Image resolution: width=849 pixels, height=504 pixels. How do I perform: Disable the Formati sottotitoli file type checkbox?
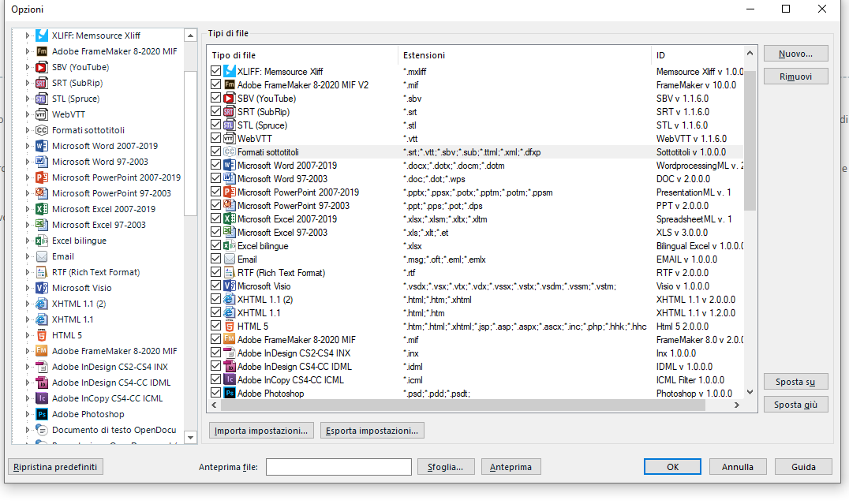coord(216,151)
